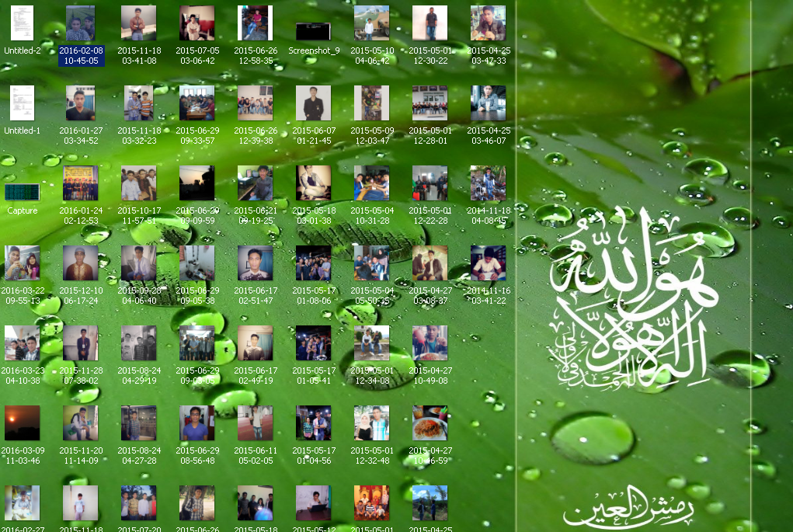This screenshot has width=793, height=532.
Task: Select photo file 2015-11-18 03-41-08
Action: [x=138, y=23]
